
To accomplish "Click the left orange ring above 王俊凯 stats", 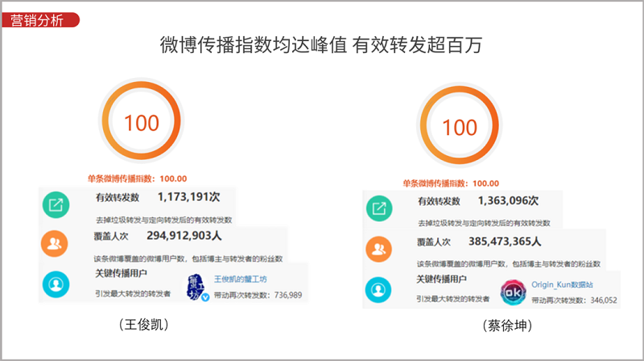I will [x=142, y=121].
